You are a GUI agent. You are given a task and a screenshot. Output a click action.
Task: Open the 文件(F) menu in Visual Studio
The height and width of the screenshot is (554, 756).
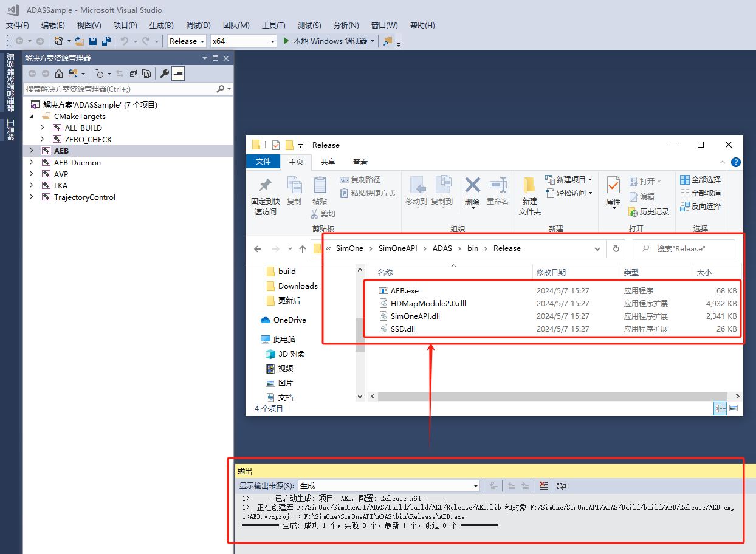pyautogui.click(x=18, y=26)
